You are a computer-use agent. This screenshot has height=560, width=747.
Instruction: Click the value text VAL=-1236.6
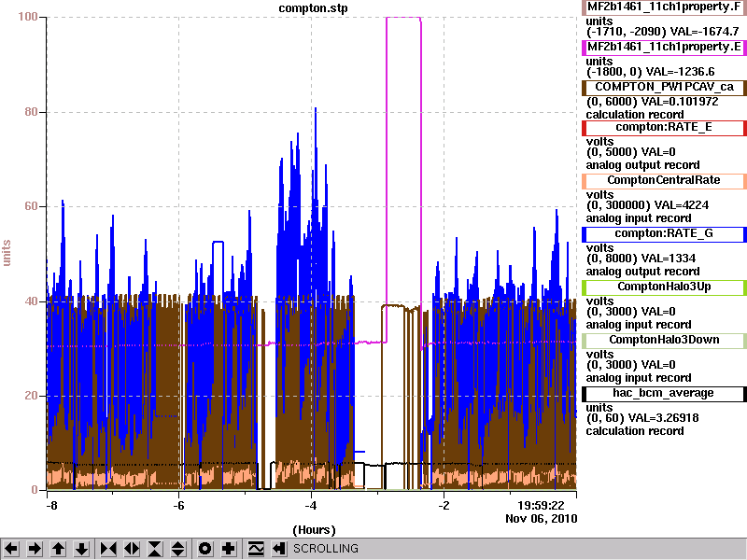[x=681, y=72]
